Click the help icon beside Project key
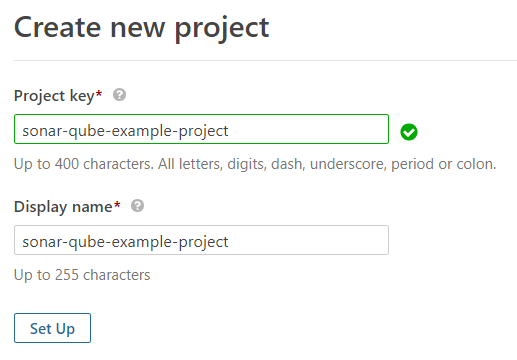This screenshot has height=360, width=517. click(119, 95)
